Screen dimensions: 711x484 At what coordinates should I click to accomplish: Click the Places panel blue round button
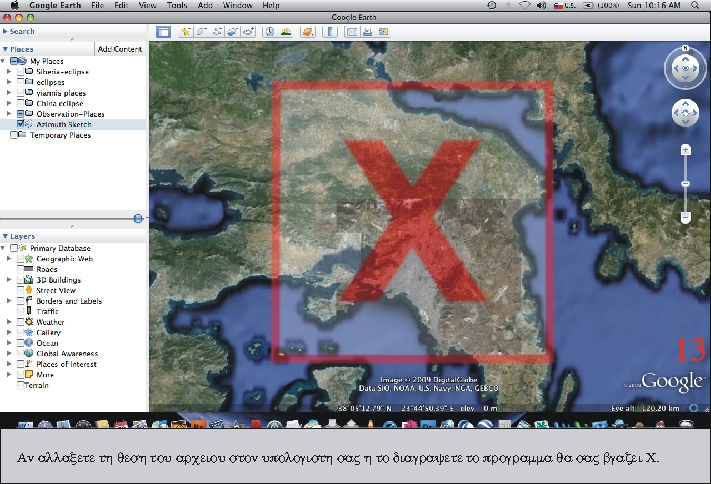tap(138, 219)
